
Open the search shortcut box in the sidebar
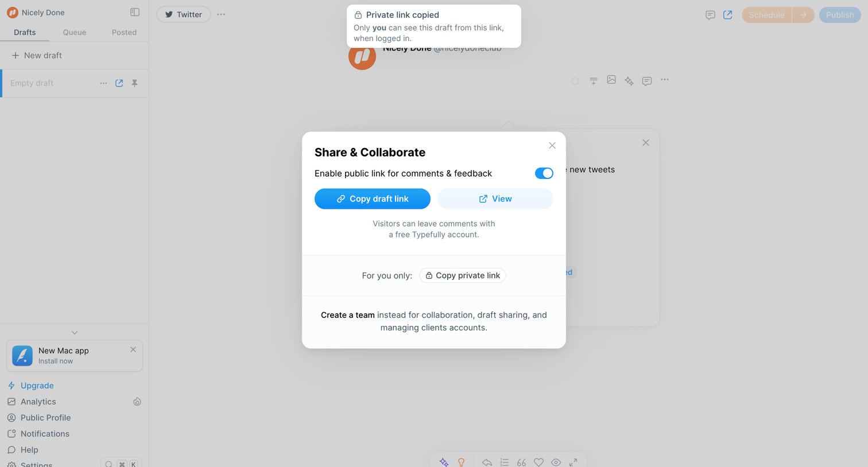121,464
